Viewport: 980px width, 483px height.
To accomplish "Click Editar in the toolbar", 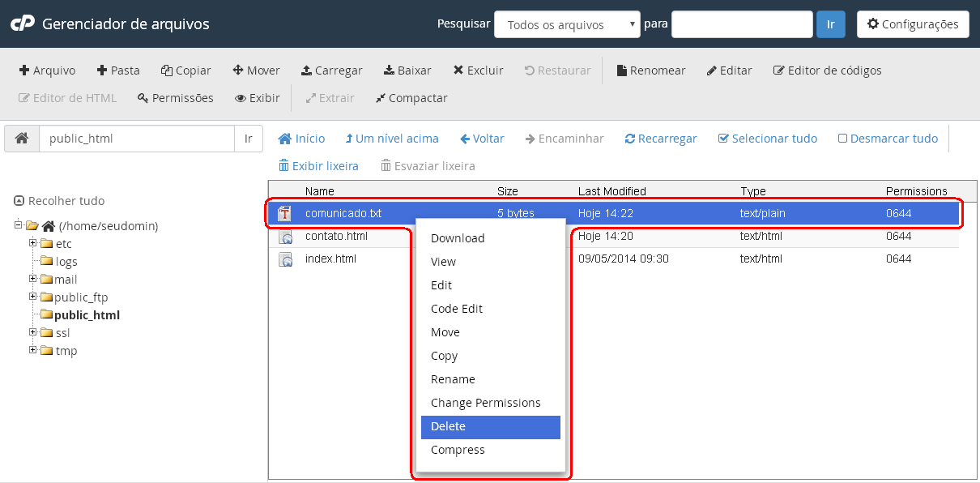I will [729, 71].
